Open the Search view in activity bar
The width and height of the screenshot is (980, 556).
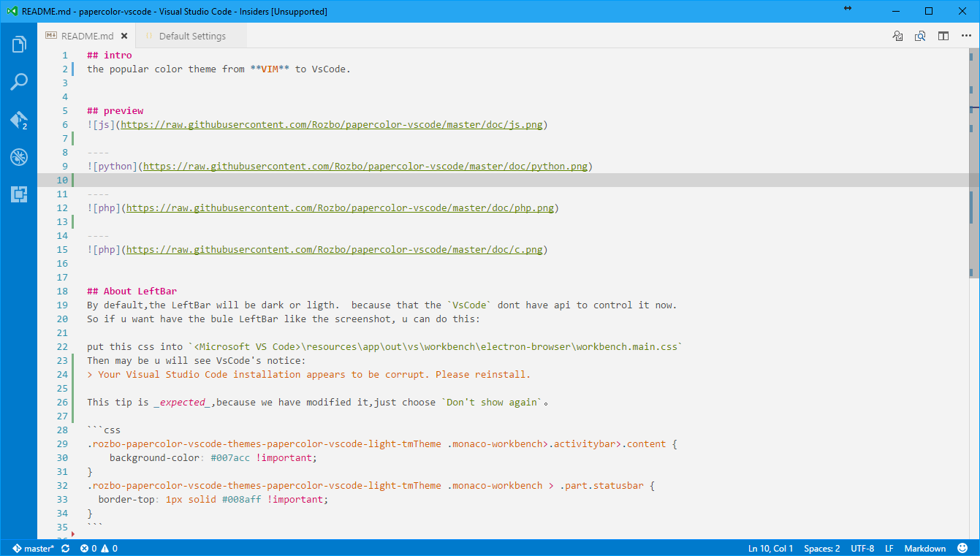[19, 82]
